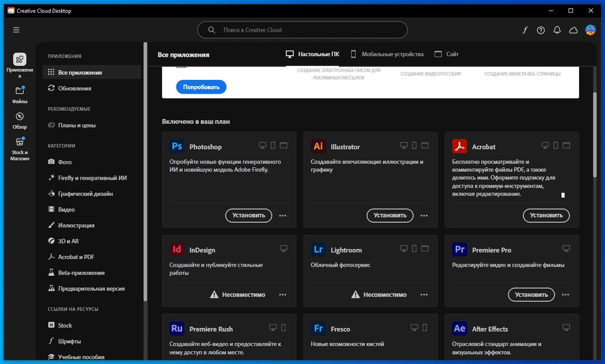The width and height of the screenshot is (605, 364).
Task: Open the fonts icon in top bar
Action: [525, 30]
